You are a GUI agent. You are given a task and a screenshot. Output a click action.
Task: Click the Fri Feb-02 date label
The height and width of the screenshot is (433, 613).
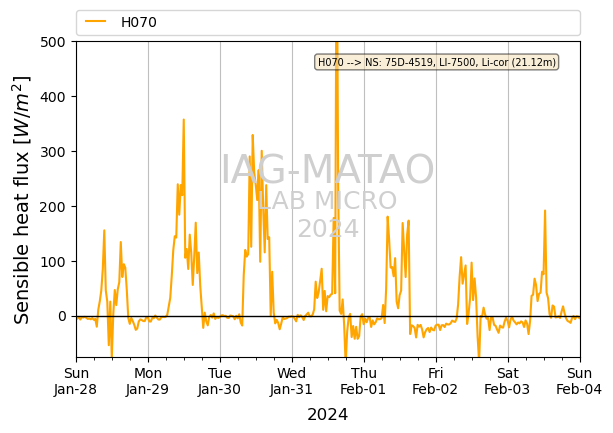(x=435, y=381)
